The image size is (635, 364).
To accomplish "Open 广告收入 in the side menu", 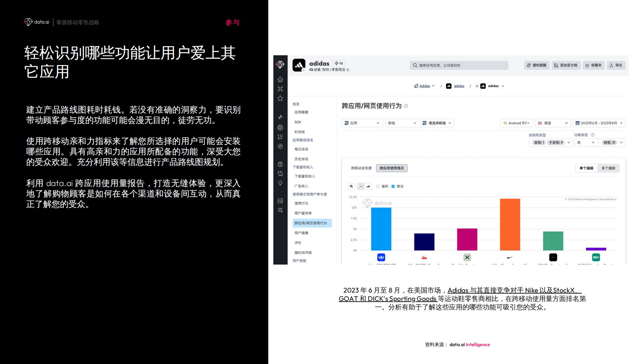I will coord(301,186).
